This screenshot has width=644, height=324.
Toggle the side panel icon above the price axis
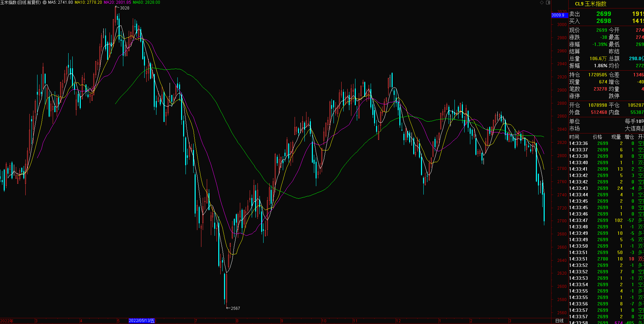(x=548, y=2)
